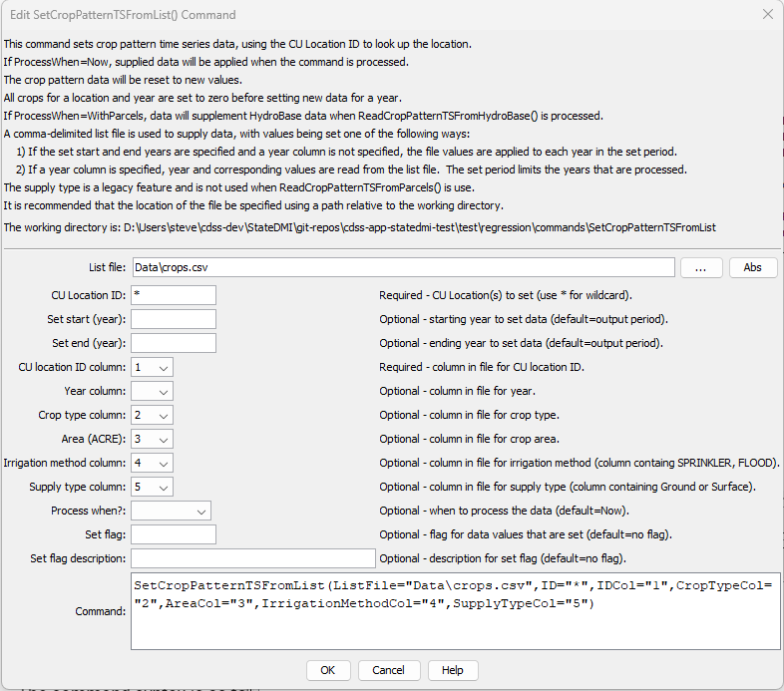Click the ProcessWhen=WithParcels description line
The height and width of the screenshot is (691, 784).
(303, 116)
